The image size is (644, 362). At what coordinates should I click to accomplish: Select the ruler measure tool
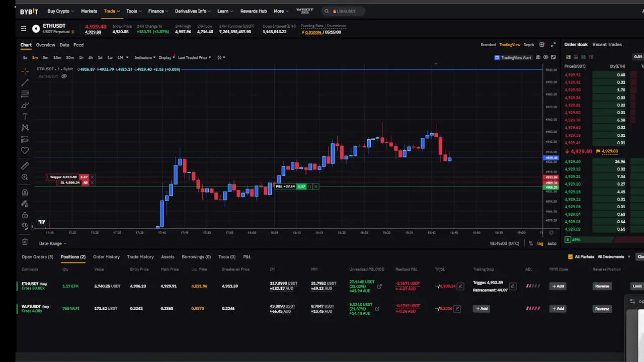[25, 166]
